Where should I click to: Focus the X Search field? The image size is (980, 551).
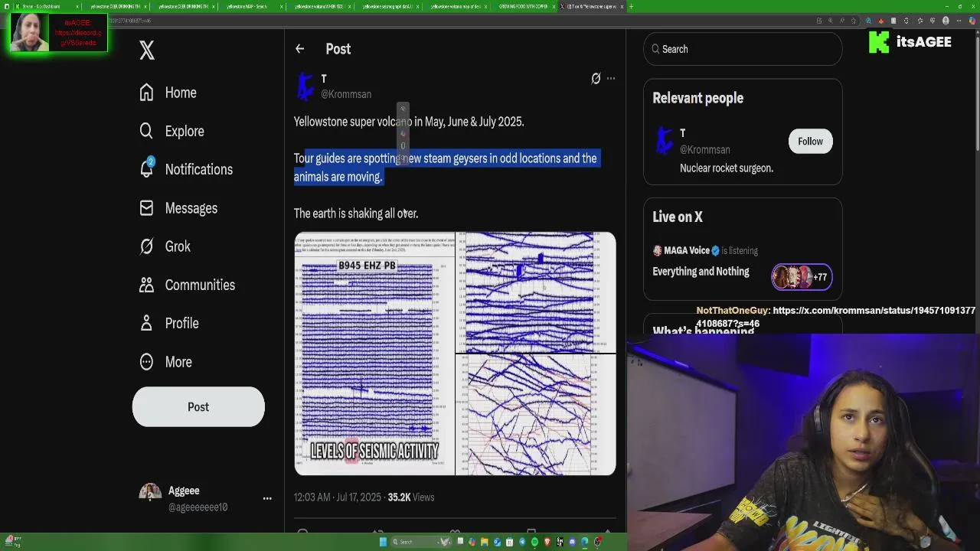tap(743, 49)
